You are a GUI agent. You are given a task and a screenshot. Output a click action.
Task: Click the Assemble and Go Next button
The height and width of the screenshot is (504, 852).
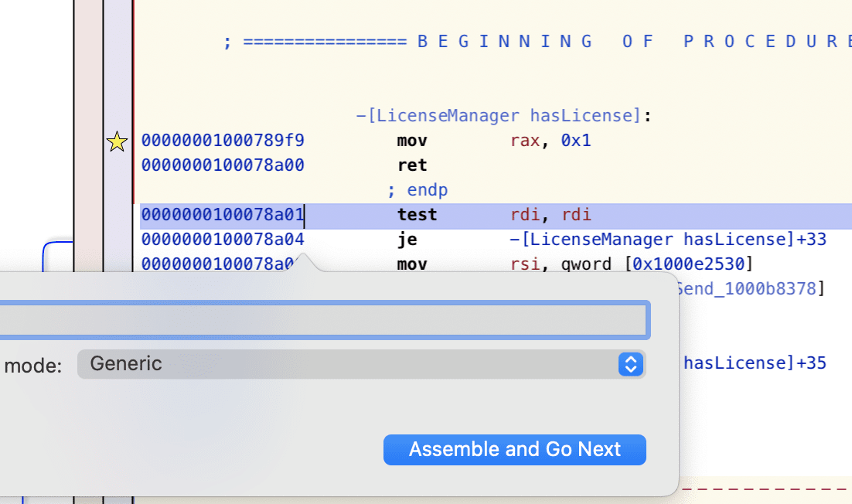(515, 450)
